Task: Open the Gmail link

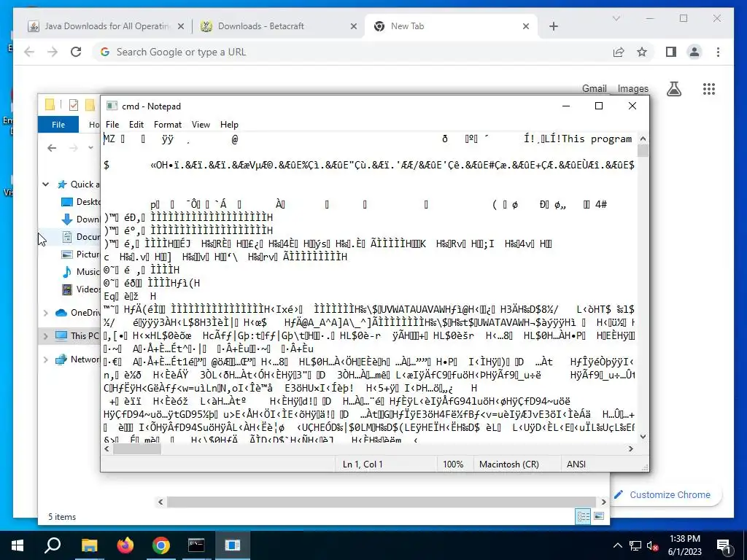Action: click(x=594, y=88)
